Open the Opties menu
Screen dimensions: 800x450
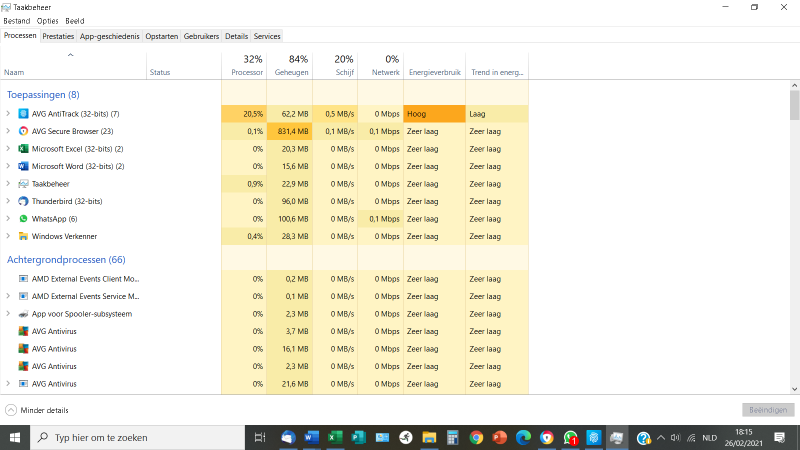47,20
